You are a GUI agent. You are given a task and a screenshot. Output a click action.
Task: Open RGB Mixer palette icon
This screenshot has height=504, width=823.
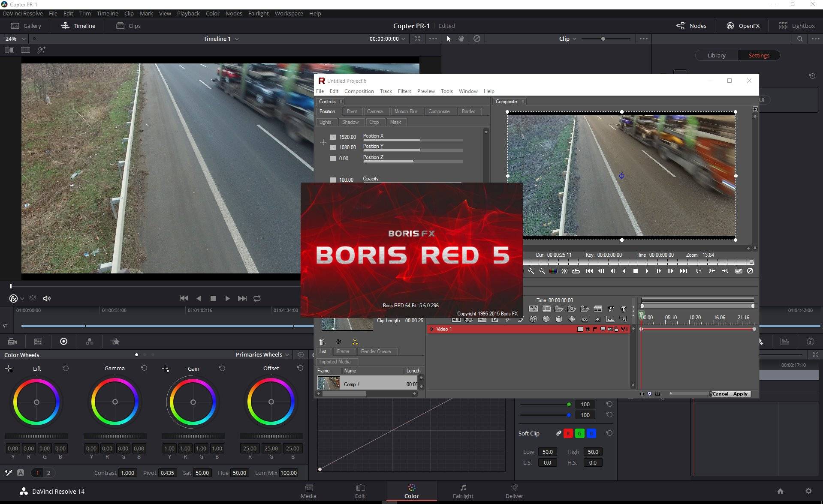(x=89, y=342)
